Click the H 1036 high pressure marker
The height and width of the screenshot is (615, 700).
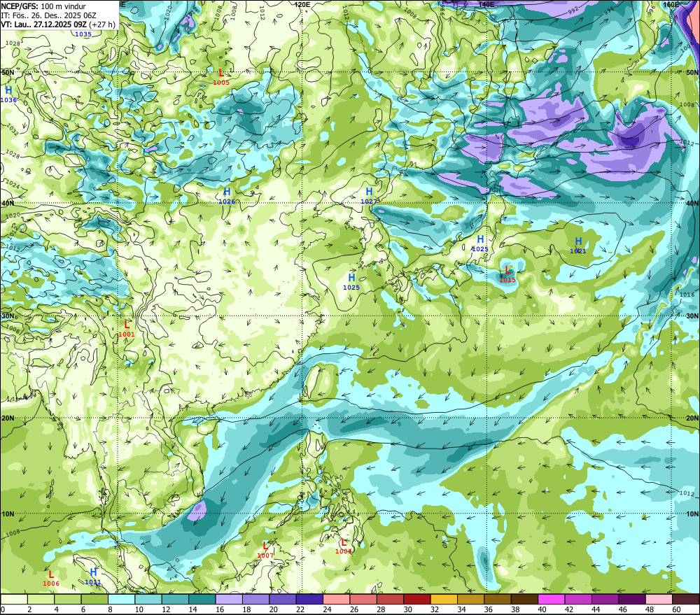pos(8,94)
